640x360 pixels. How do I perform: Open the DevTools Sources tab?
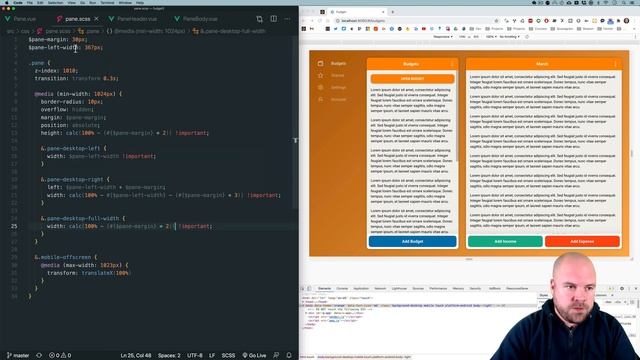pyautogui.click(x=418, y=289)
